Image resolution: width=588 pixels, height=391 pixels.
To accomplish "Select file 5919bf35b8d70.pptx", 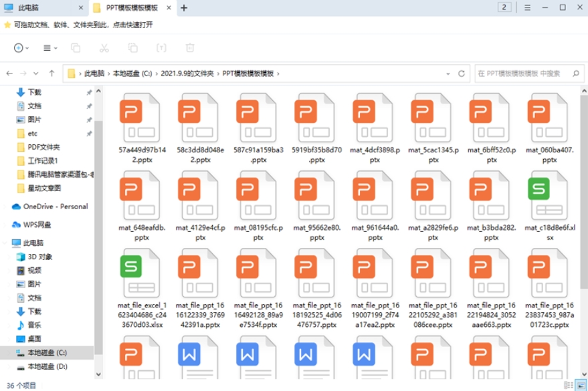I will pyautogui.click(x=317, y=128).
